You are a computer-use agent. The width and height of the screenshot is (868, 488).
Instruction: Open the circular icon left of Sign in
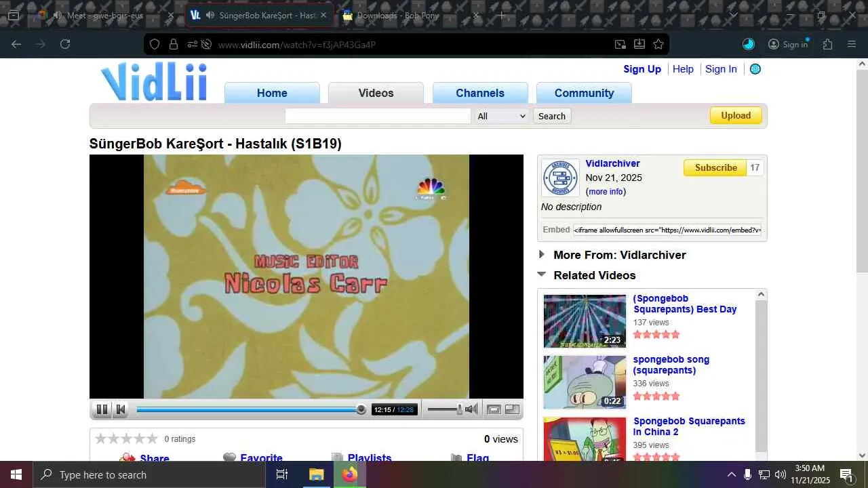(x=749, y=44)
